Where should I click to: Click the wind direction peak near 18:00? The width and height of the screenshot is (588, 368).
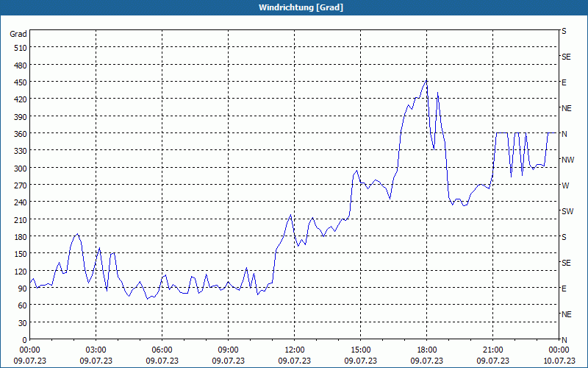tap(426, 80)
